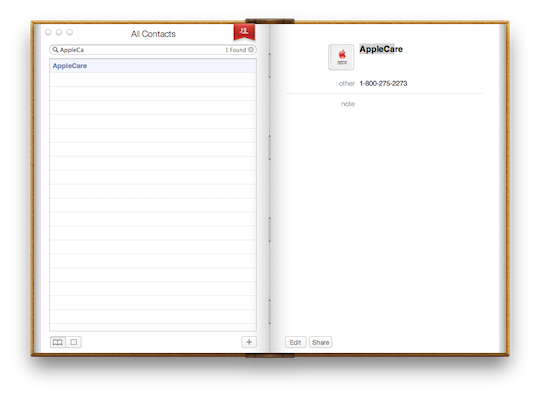Zoom the Contacts window with third button

pos(70,32)
